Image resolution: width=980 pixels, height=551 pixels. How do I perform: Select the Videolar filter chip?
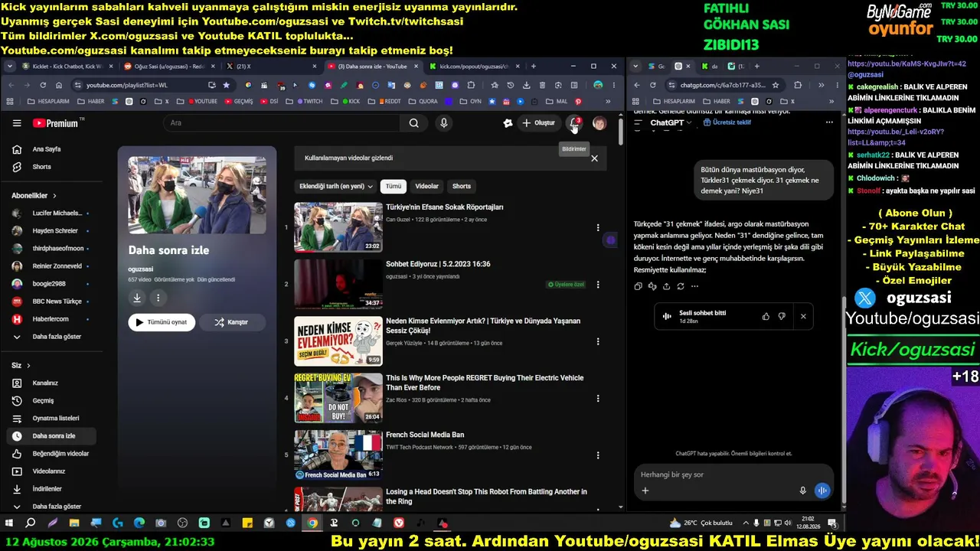426,186
